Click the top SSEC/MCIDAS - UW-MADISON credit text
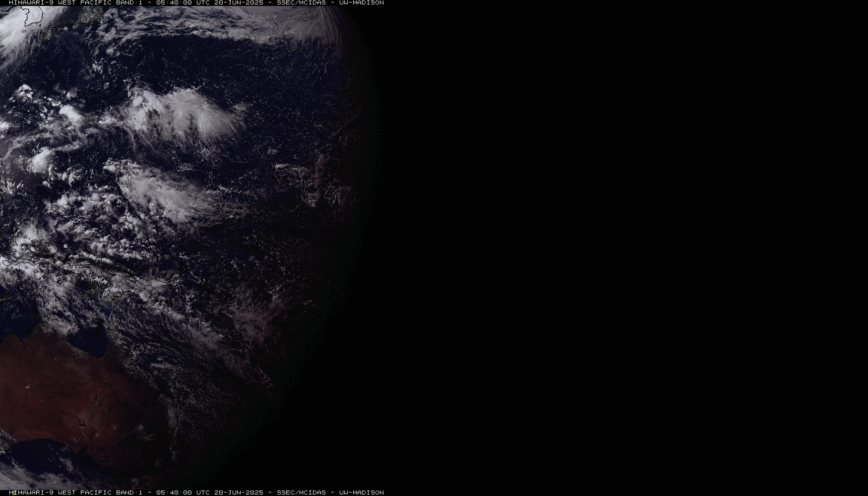 (x=330, y=2)
